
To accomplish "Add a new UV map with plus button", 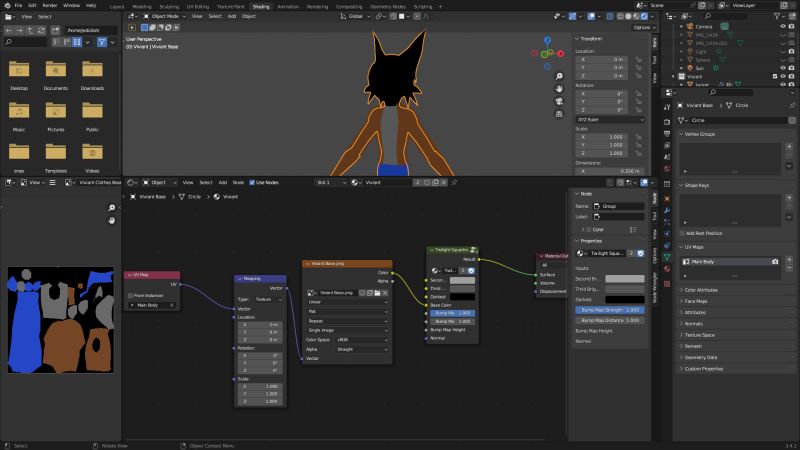I will [789, 260].
